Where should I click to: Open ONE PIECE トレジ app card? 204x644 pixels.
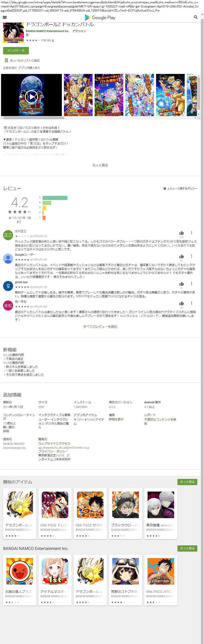55,514
